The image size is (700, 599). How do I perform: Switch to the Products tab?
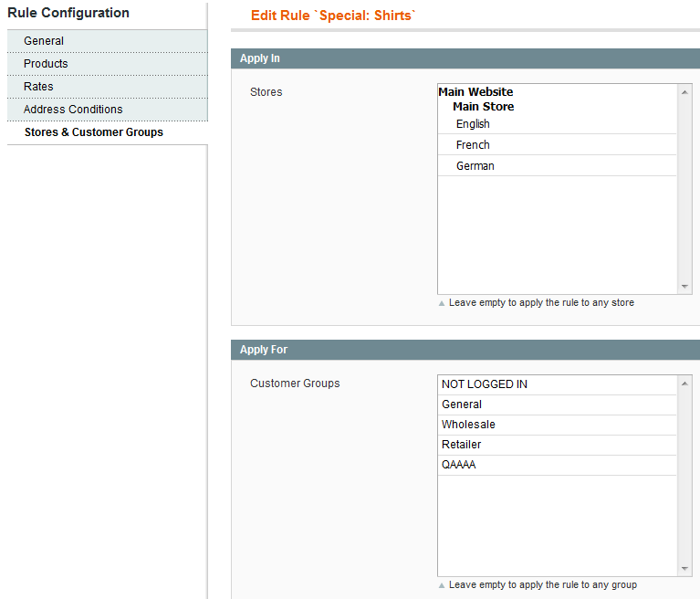46,64
